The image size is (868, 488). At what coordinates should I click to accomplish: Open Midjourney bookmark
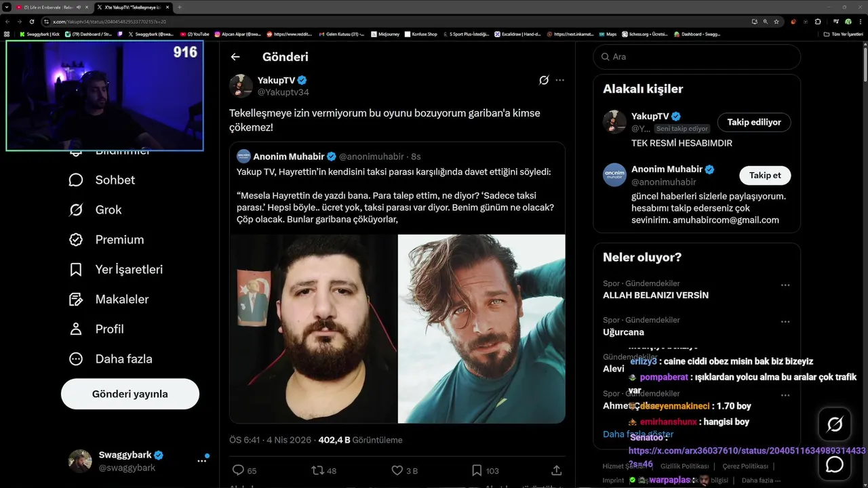[x=386, y=34]
